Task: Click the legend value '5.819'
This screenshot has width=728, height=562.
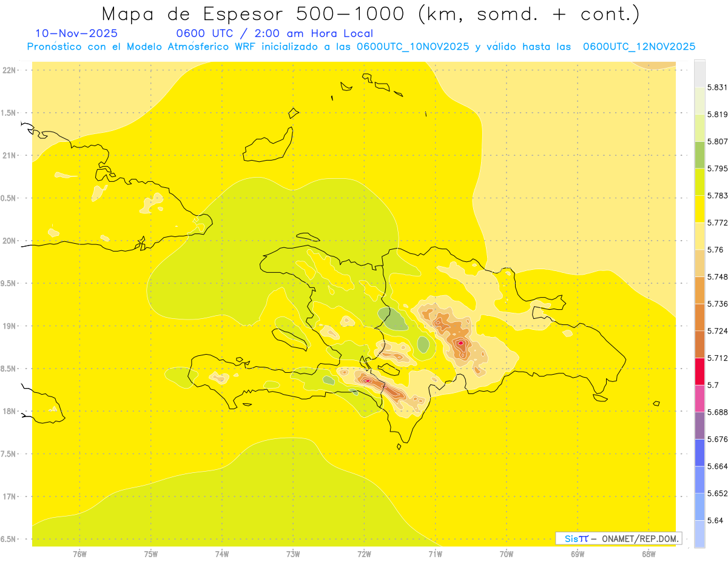Action: 716,115
